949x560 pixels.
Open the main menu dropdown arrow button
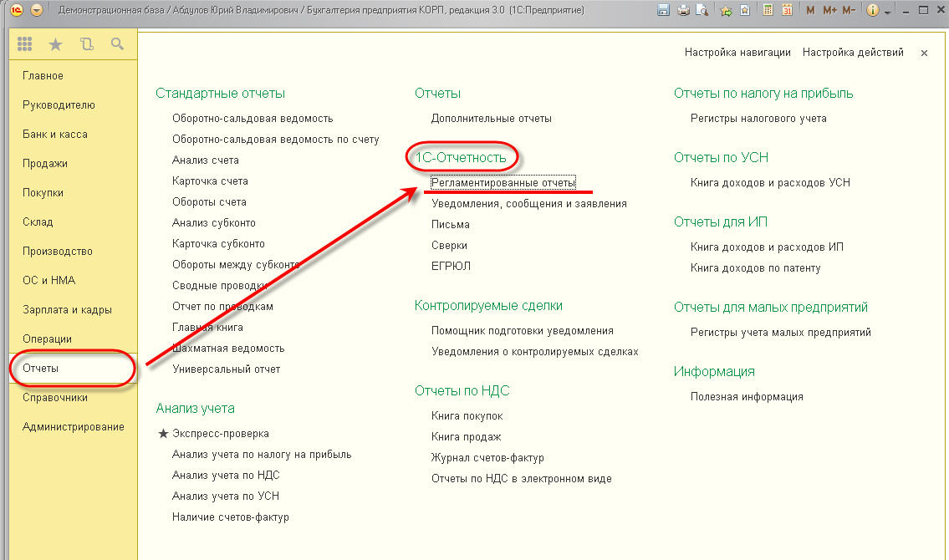click(x=37, y=10)
